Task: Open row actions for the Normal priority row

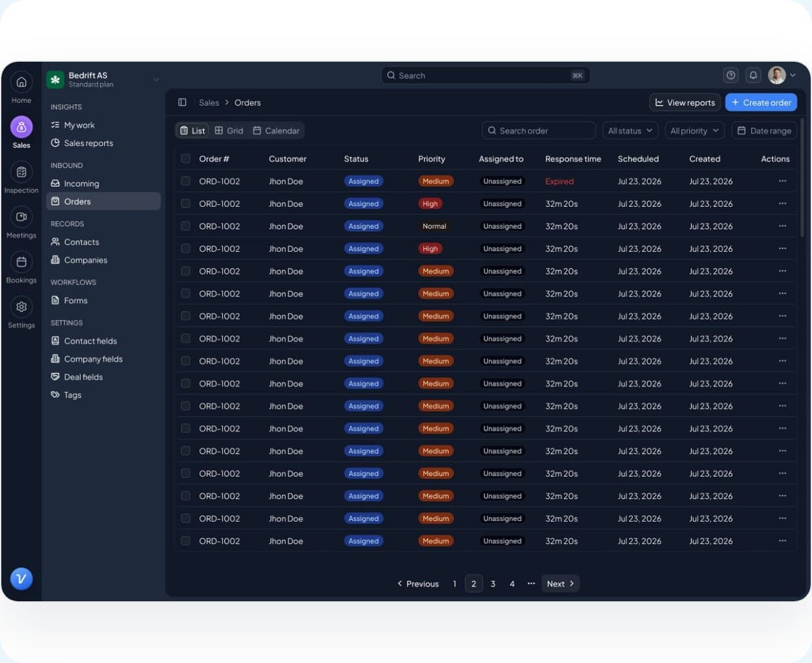Action: 782,226
